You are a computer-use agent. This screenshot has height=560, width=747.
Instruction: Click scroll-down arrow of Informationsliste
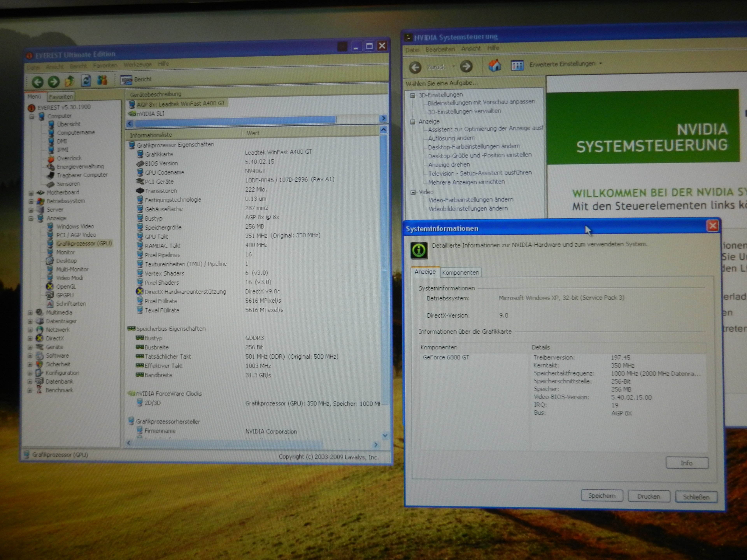coord(385,435)
